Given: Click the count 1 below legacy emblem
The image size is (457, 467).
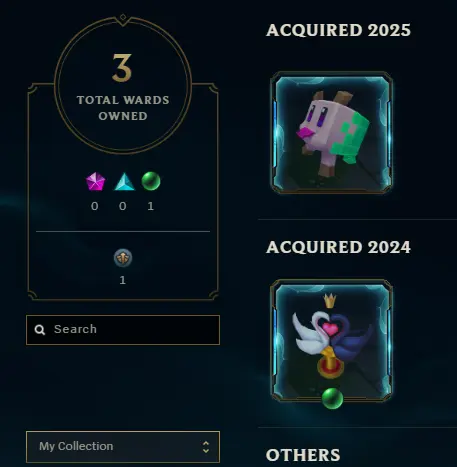Looking at the screenshot, I should coord(123,280).
